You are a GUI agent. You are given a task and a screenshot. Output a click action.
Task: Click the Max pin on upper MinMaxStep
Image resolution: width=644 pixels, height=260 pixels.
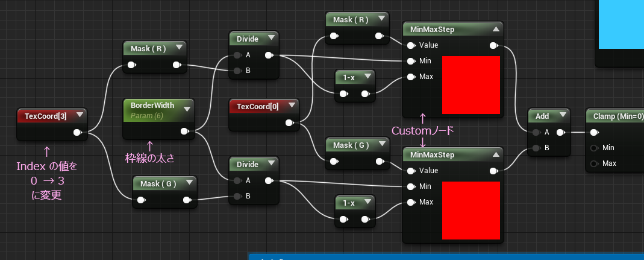pos(411,77)
